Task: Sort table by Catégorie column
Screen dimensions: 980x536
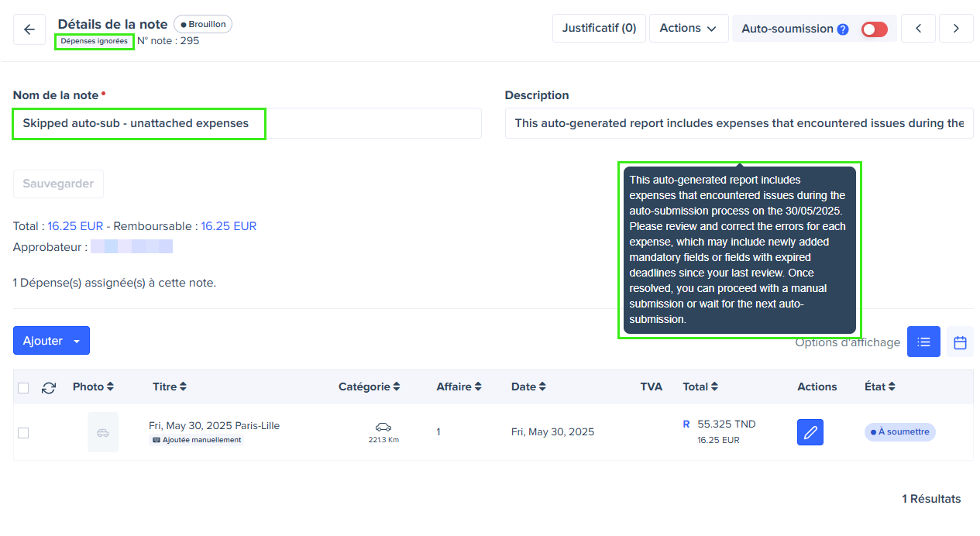Action: [x=369, y=387]
